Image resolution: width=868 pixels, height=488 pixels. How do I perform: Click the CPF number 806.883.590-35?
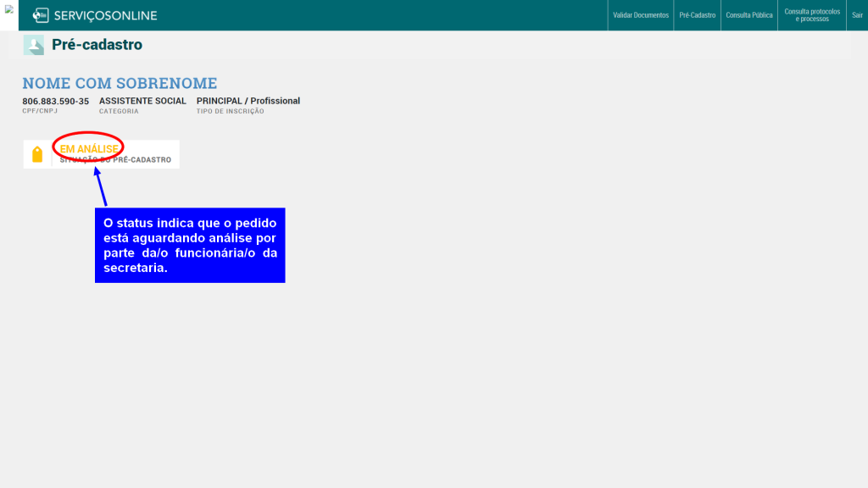(x=55, y=101)
